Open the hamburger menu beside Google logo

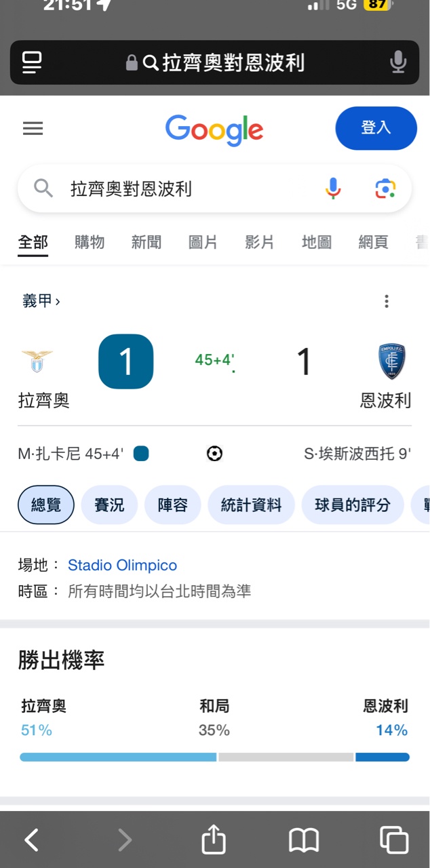point(33,128)
